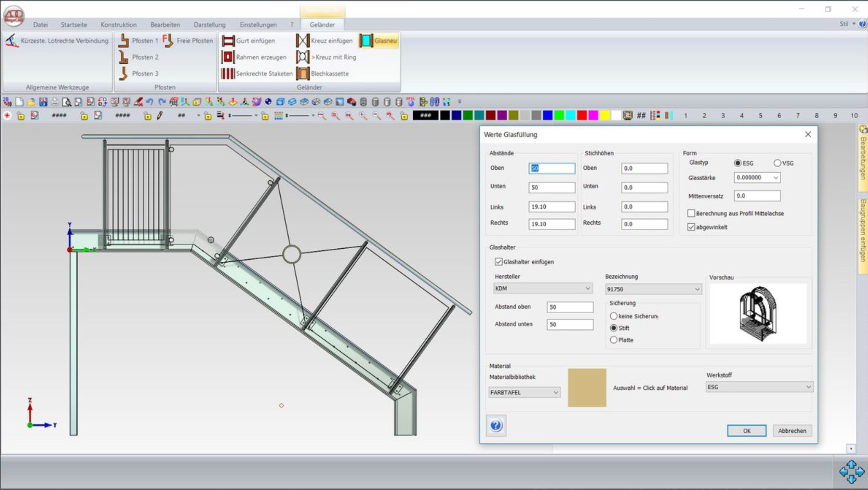Select VSG glass type option
This screenshot has width=868, height=490.
click(777, 163)
